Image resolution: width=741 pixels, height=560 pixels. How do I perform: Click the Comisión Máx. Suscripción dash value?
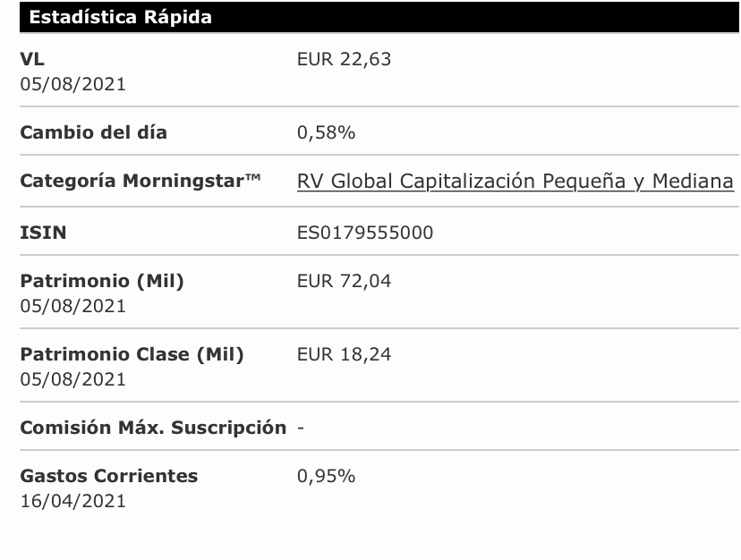pos(301,428)
